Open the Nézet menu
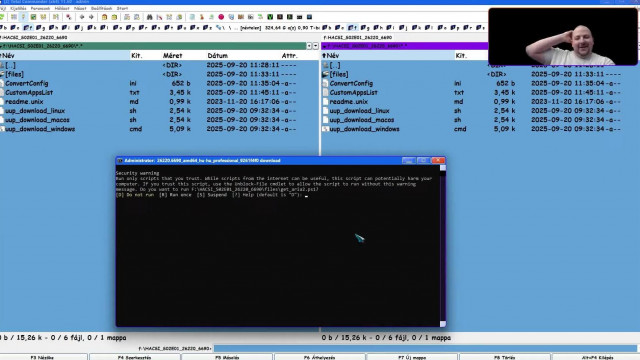The width and height of the screenshot is (640, 360). [80, 8]
